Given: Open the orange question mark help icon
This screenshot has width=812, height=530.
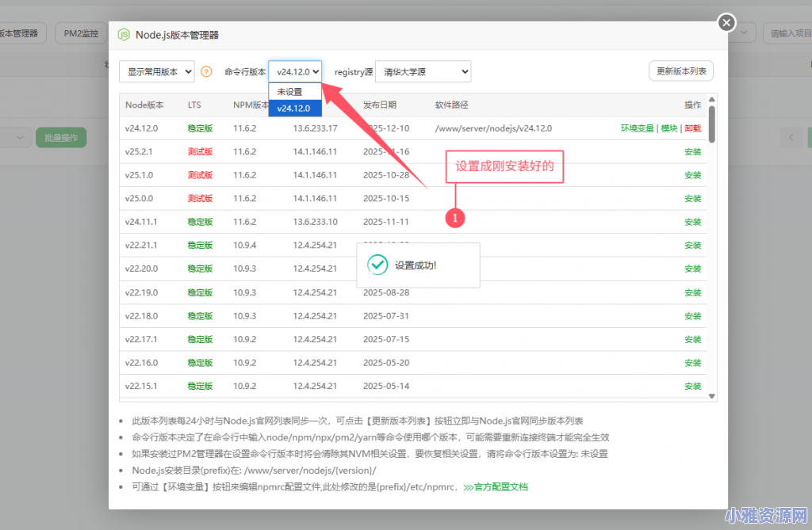Looking at the screenshot, I should point(206,71).
